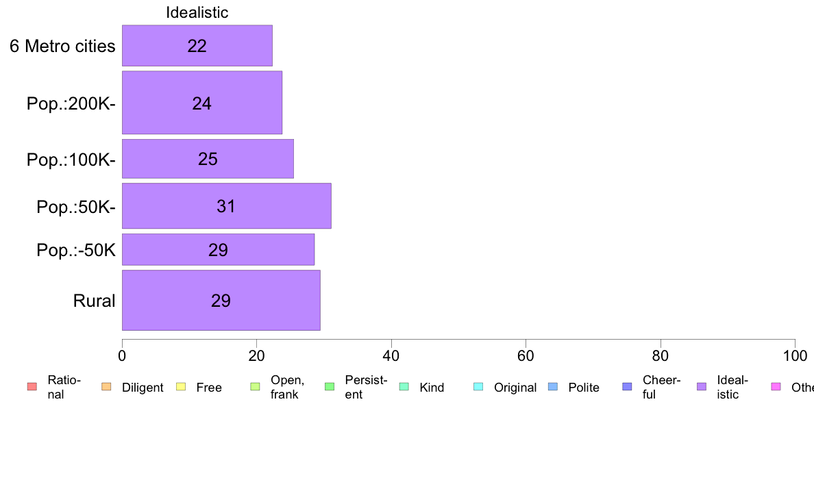This screenshot has width=814, height=504.
Task: Click the Polite legend swatch
Action: click(553, 387)
